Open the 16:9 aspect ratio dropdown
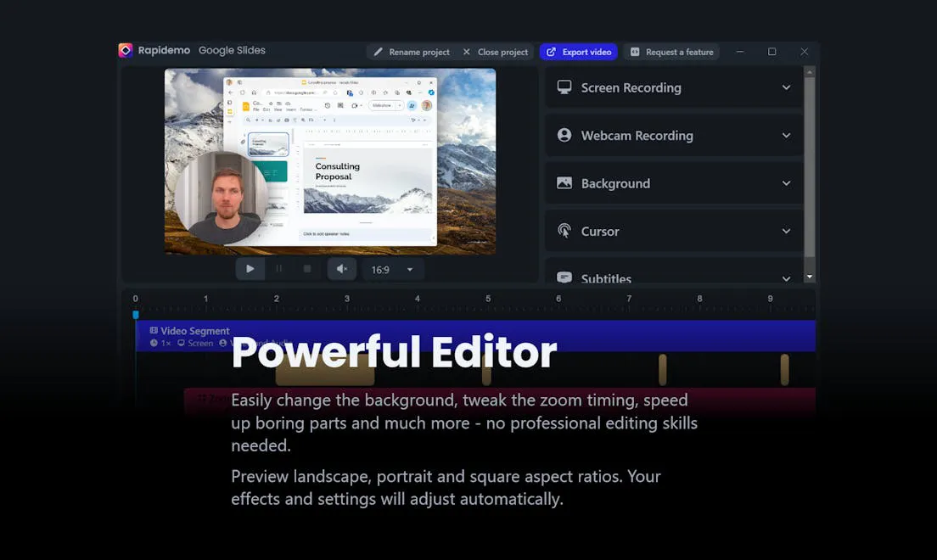The height and width of the screenshot is (560, 937). (x=393, y=269)
